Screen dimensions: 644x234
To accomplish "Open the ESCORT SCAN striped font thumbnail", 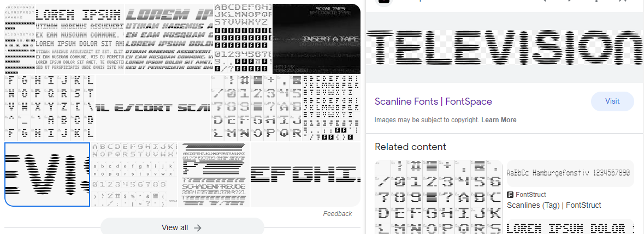I will (x=153, y=108).
